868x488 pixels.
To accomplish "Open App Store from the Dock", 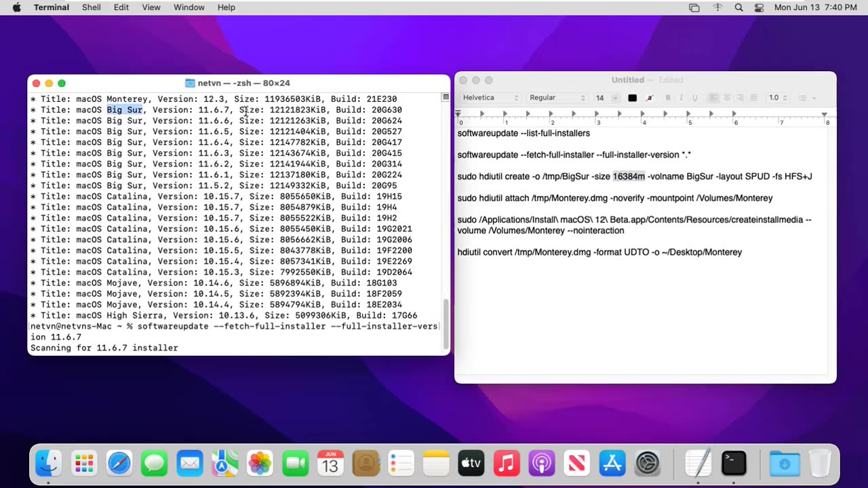I will (612, 464).
